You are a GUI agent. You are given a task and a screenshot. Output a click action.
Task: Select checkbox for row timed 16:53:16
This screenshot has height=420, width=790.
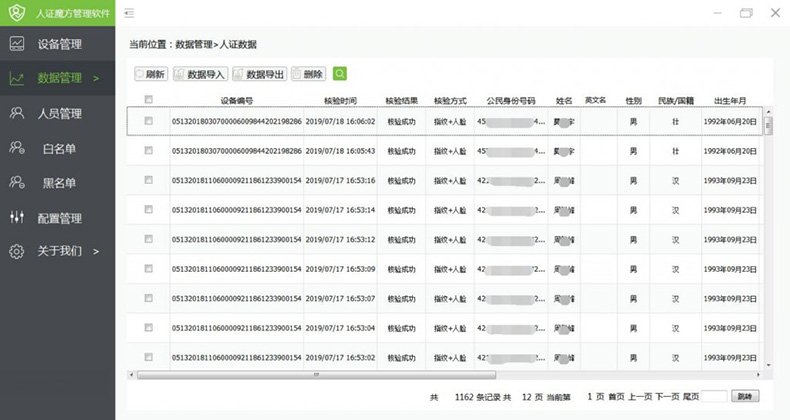149,180
